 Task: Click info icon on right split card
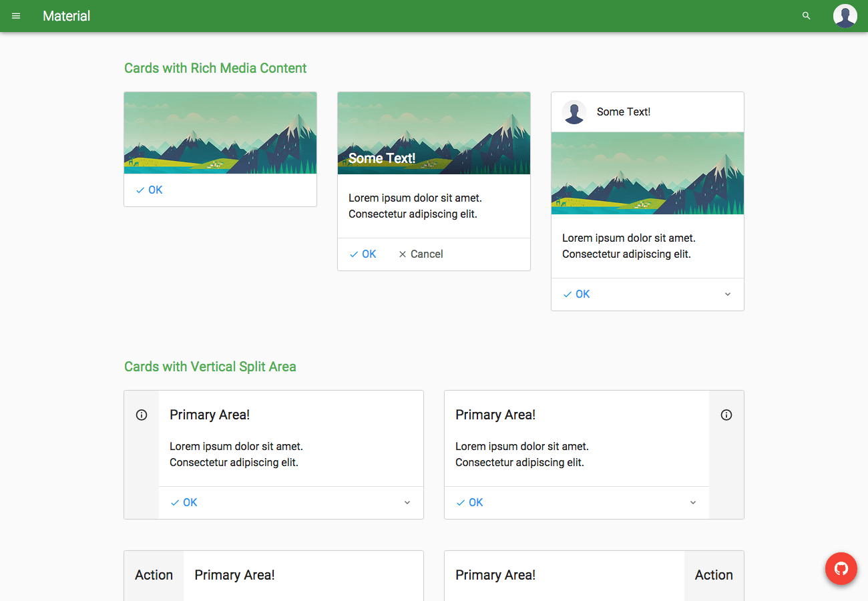point(726,415)
